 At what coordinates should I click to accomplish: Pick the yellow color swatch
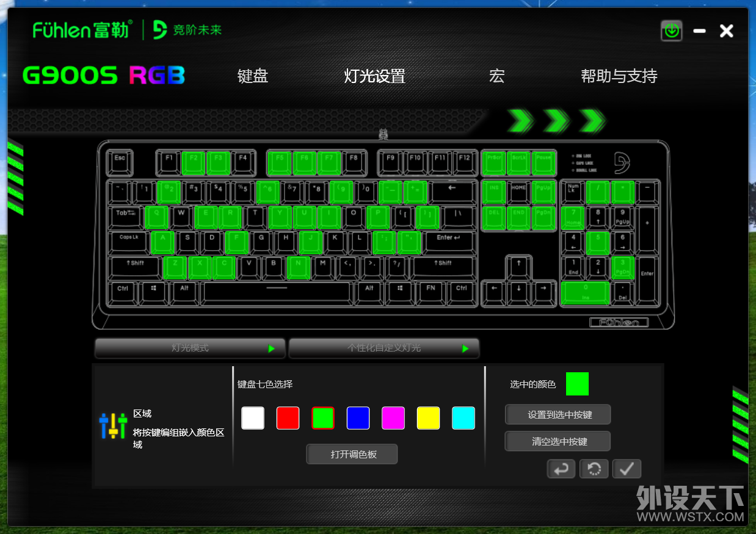tap(429, 418)
